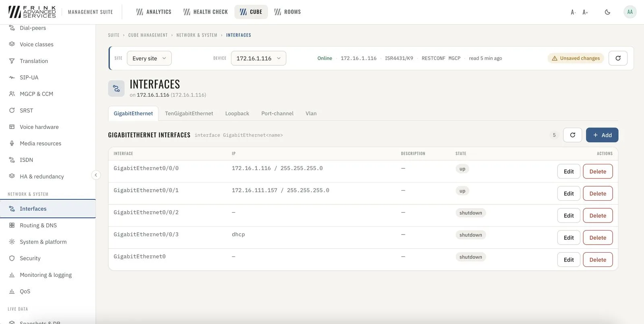Open Routing & DNS in sidebar
Viewport: 644px width, 324px height.
tap(47, 225)
